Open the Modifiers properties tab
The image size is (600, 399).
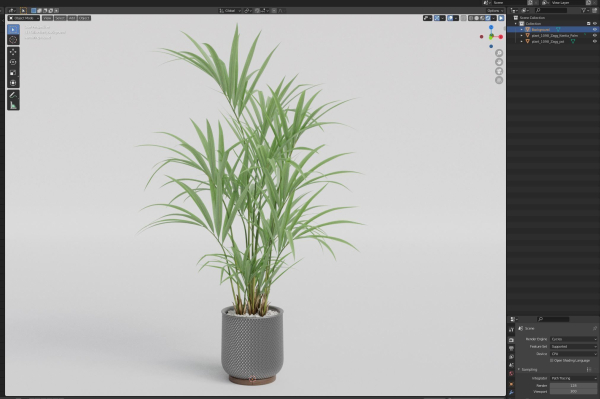pyautogui.click(x=512, y=392)
